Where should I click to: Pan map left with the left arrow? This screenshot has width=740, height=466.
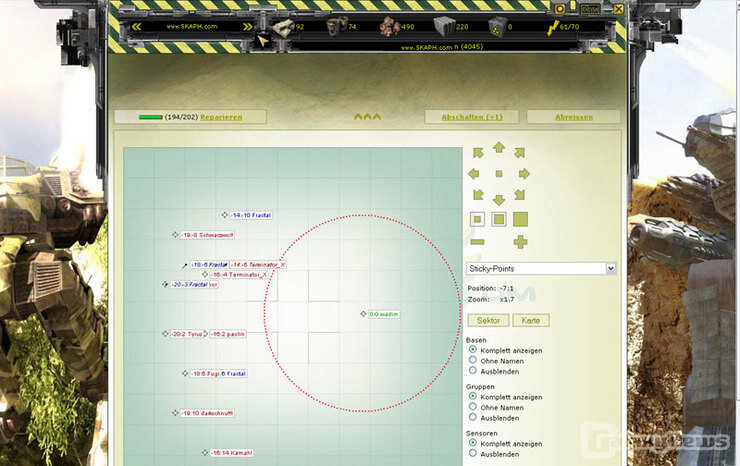(474, 174)
